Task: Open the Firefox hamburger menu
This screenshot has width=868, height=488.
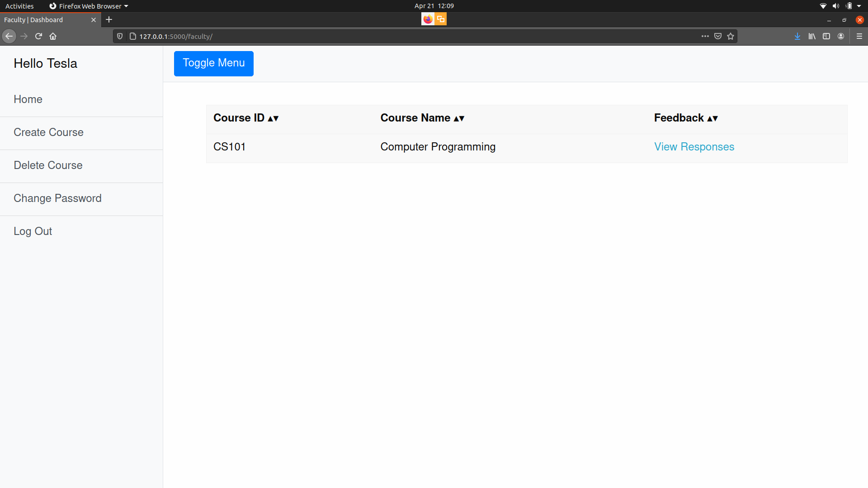Action: [860, 36]
